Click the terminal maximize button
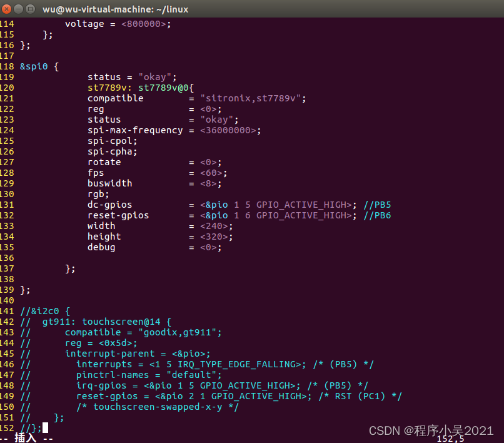 pyautogui.click(x=29, y=9)
